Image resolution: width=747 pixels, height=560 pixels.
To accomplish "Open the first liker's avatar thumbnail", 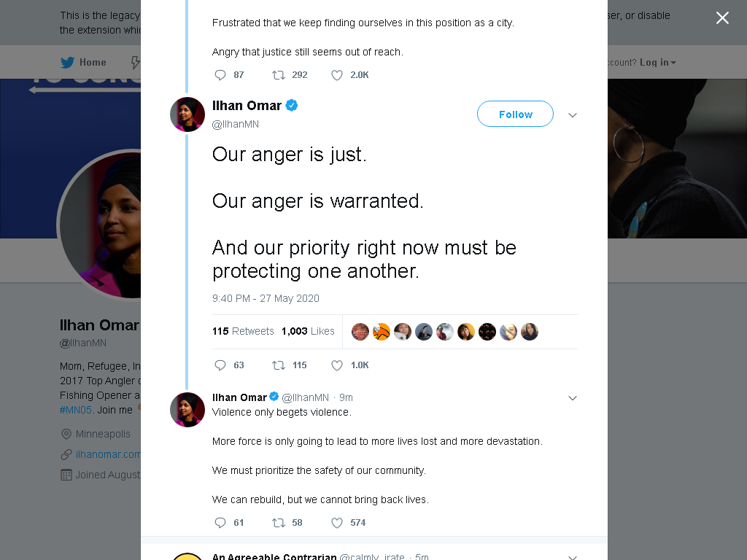I will coord(360,332).
